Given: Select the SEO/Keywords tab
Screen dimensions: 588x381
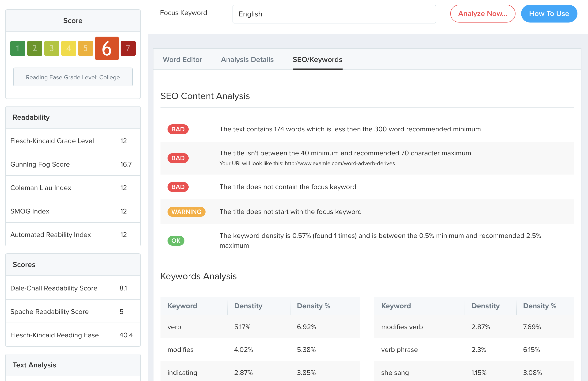Looking at the screenshot, I should pos(317,60).
